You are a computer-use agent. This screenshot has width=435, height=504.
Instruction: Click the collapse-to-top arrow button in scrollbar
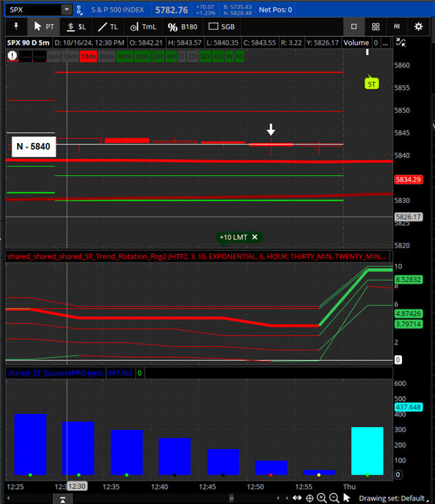[x=63, y=499]
